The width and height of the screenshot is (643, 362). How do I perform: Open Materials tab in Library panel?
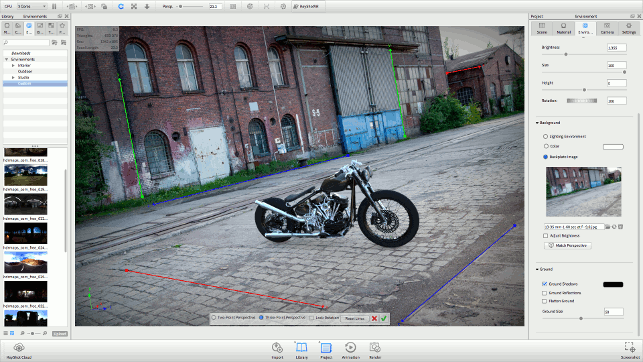click(x=7, y=28)
